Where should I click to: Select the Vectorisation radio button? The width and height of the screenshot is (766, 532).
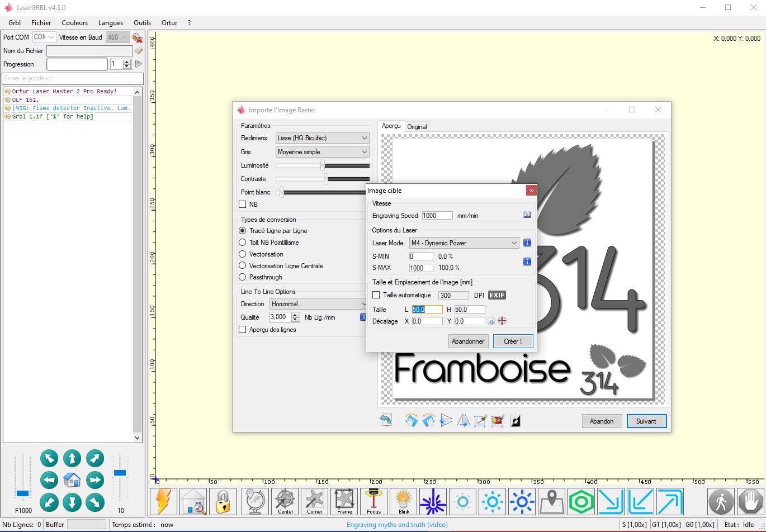[243, 254]
